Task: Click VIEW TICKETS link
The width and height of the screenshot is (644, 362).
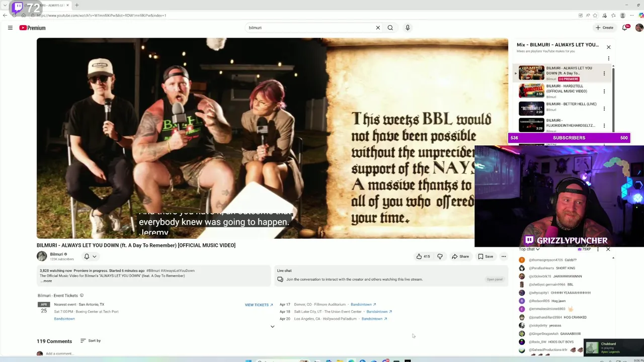Action: click(x=259, y=305)
